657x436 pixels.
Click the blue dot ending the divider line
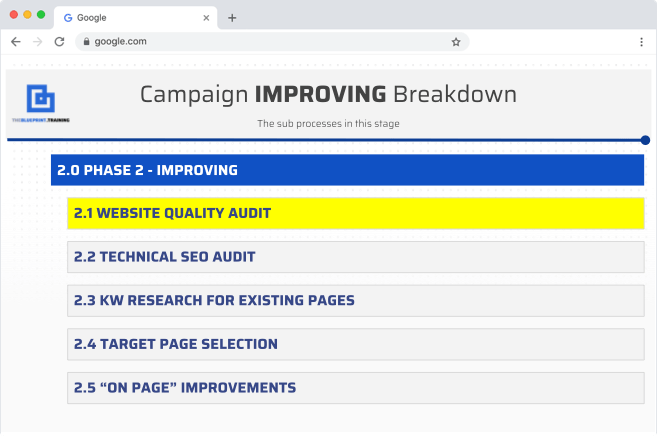[645, 141]
